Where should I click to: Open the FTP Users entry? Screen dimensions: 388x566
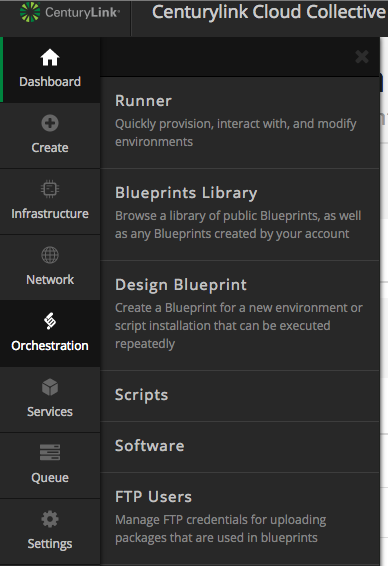[x=240, y=518]
